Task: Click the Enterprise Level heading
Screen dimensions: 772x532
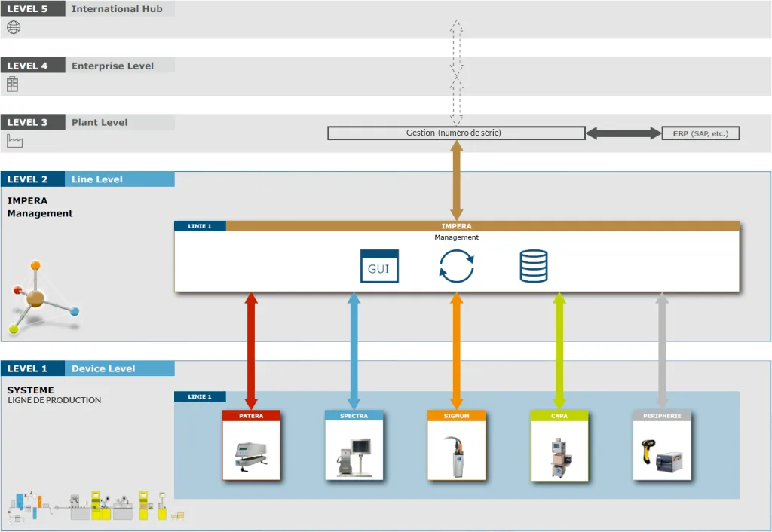Action: tap(113, 66)
